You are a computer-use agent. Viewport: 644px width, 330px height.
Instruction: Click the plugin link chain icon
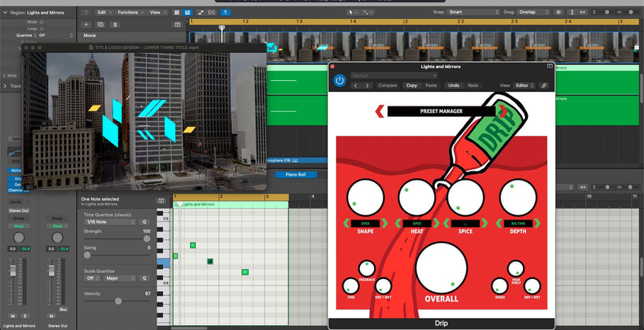click(x=544, y=86)
